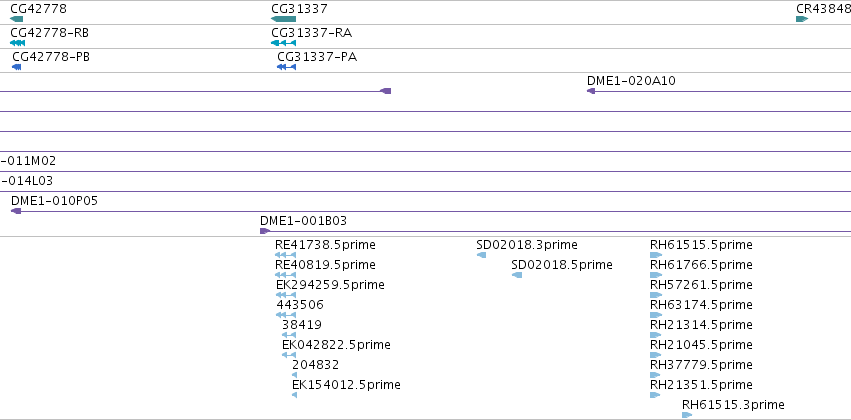Select the CR43848 label text
The width and height of the screenshot is (851, 420).
(823, 9)
